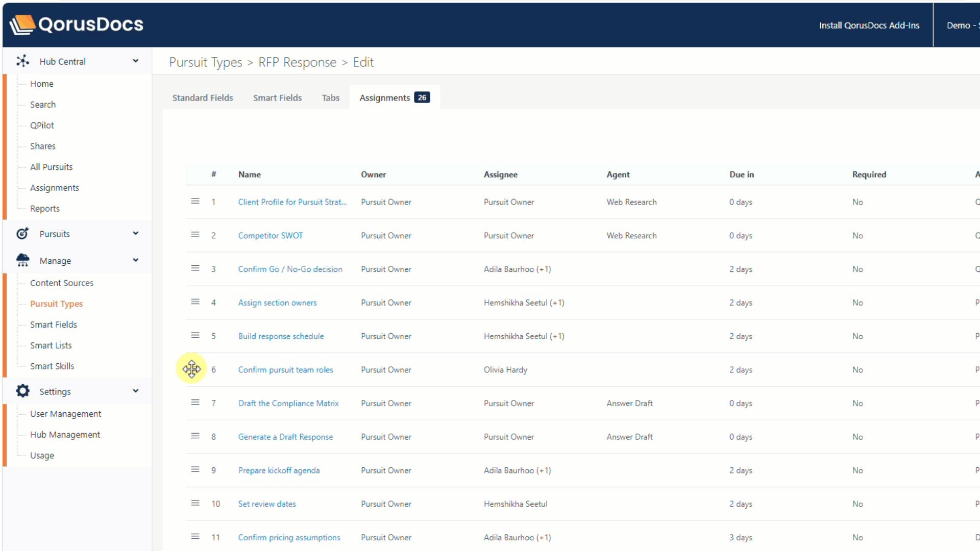
Task: Click RFP Response breadcrumb link
Action: pyautogui.click(x=298, y=62)
